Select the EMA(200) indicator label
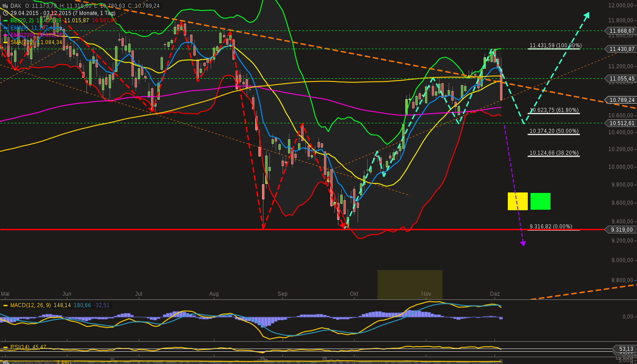 pos(23,35)
